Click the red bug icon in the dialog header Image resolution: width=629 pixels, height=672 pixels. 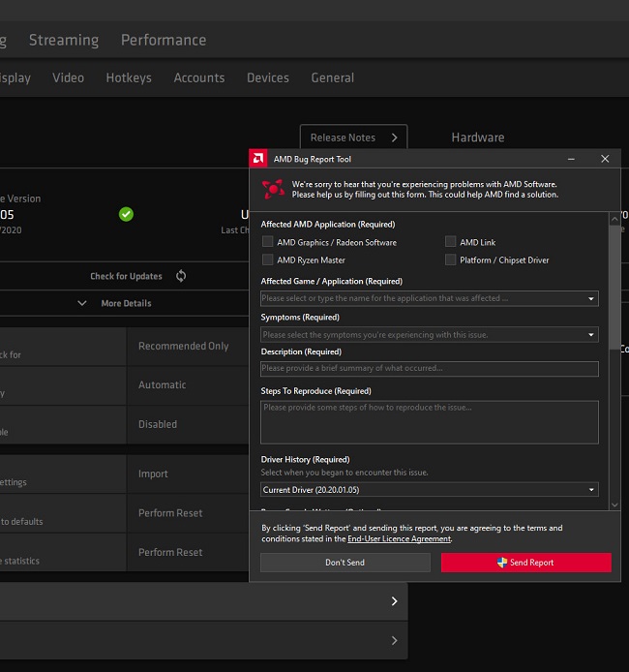tap(273, 189)
